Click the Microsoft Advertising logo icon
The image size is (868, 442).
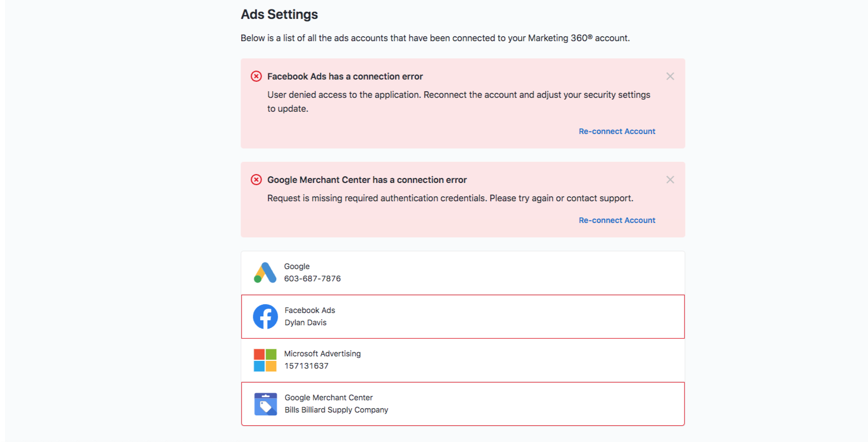click(x=265, y=360)
